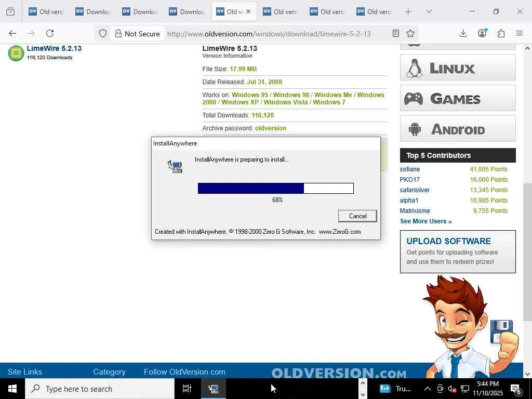Open the Firefox account icon
This screenshot has width=532, height=399.
pyautogui.click(x=482, y=33)
